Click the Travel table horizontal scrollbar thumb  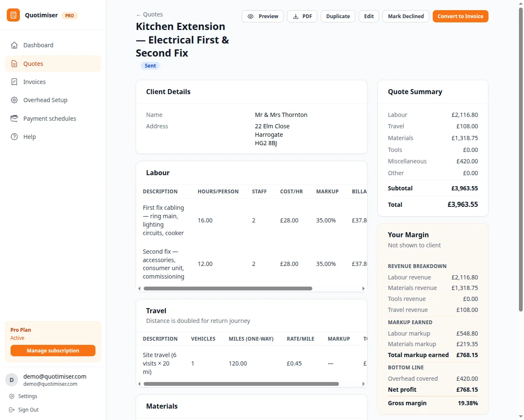[x=241, y=384]
